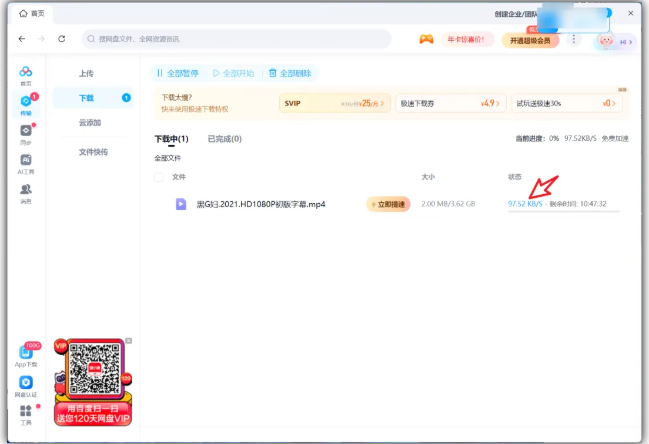Viewport: 649px width, 444px height.
Task: Click the 免费加速 link
Action: (x=615, y=139)
